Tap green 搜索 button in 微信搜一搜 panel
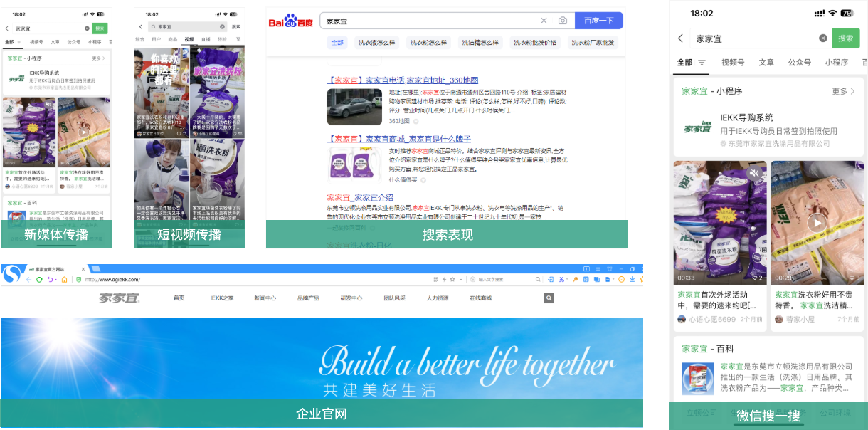 pyautogui.click(x=846, y=38)
